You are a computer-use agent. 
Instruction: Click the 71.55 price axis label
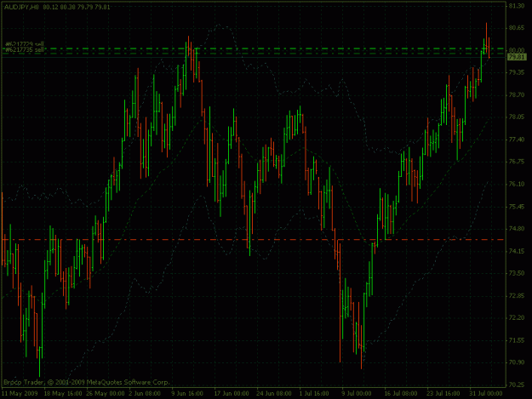(517, 340)
